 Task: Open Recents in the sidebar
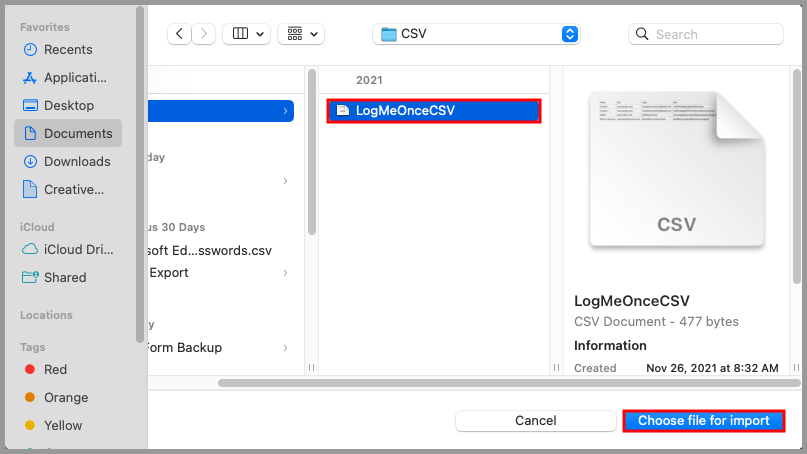[67, 49]
